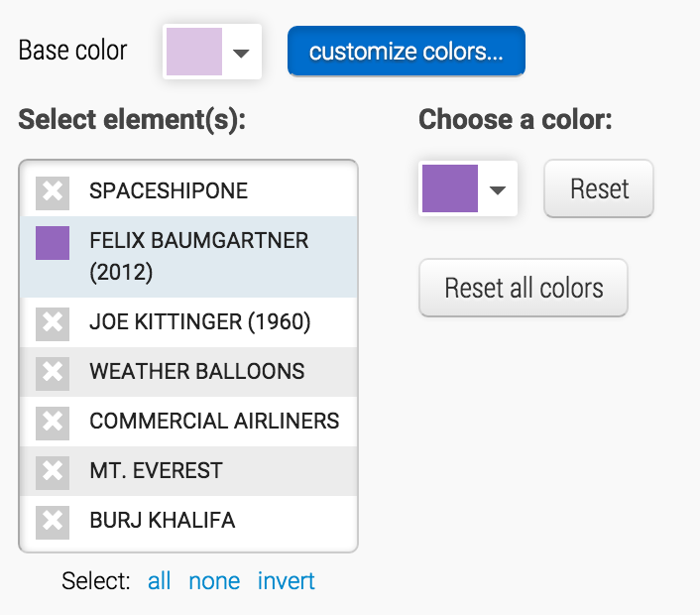Click the X color icon beside SPACESHIPONE
Viewport: 700px width, 615px height.
(53, 193)
